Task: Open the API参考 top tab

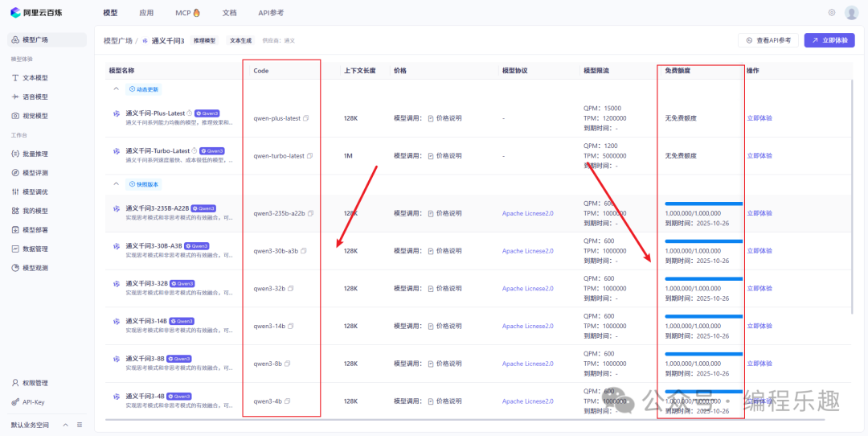Action: pyautogui.click(x=272, y=12)
